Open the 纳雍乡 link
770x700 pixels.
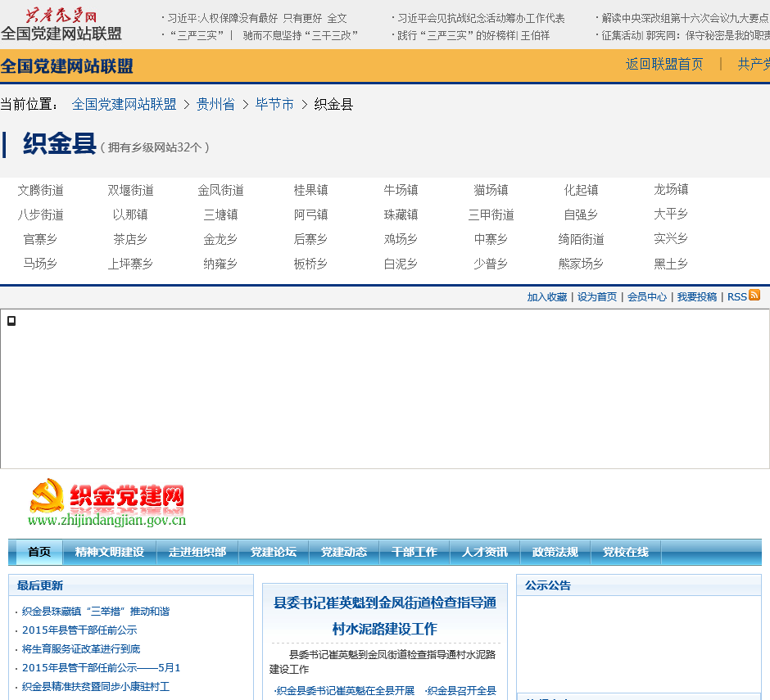tap(221, 264)
